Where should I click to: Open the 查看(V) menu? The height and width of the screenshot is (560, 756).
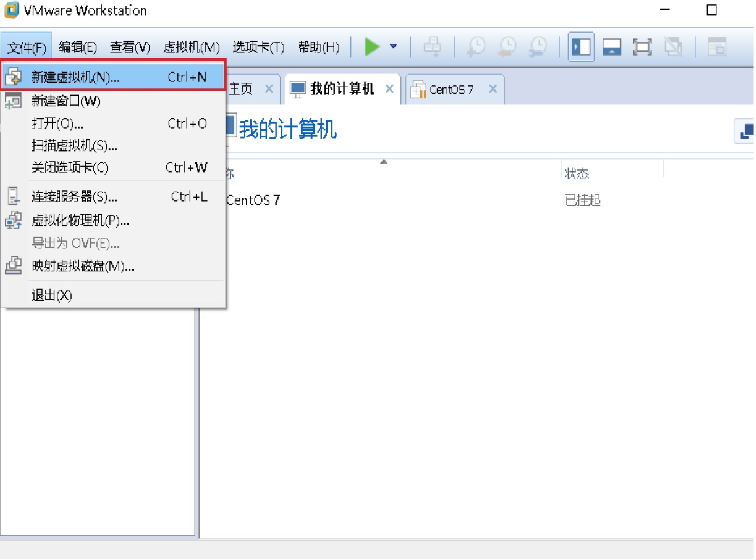click(130, 47)
